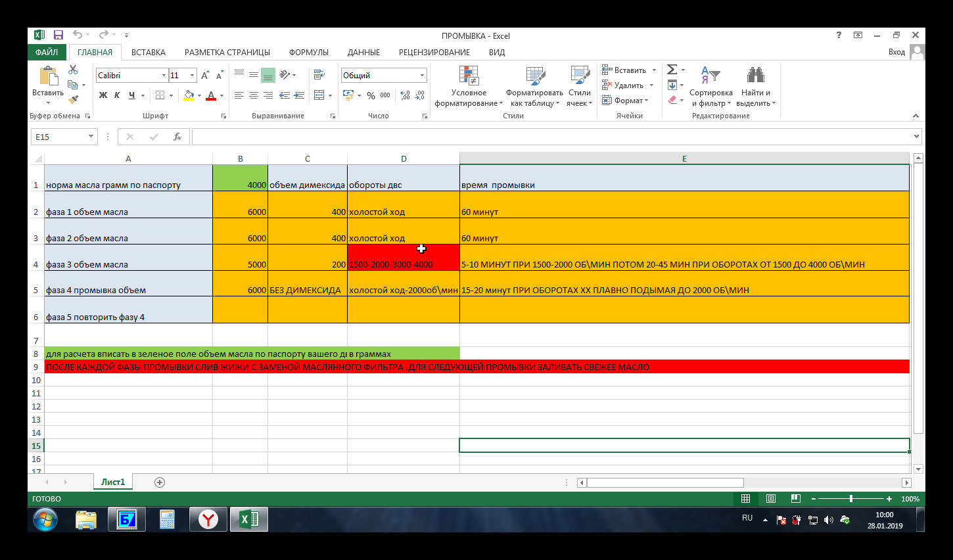
Task: Toggle bold Ж formatting
Action: pos(103,95)
